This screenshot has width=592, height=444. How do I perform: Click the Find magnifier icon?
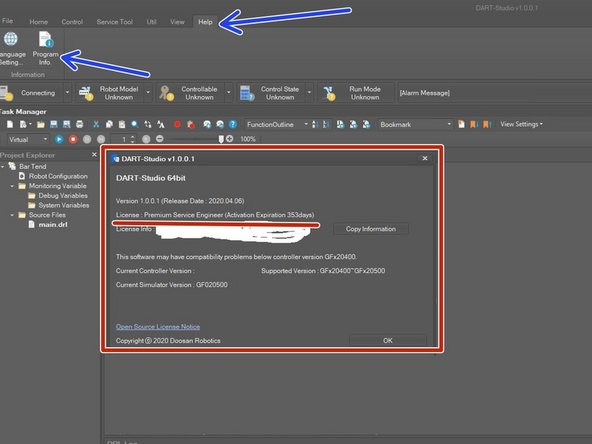135,124
